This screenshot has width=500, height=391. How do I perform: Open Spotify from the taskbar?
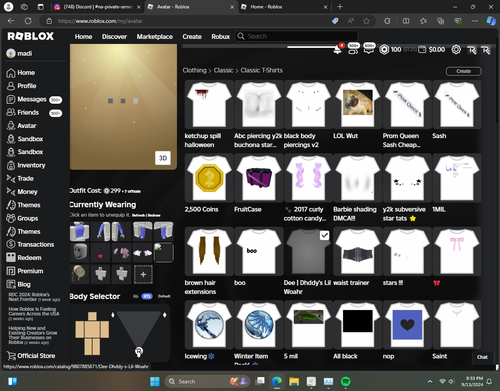pos(346,381)
